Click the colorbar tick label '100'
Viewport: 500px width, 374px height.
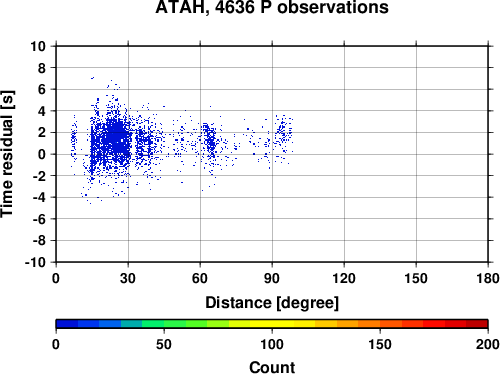(272, 344)
